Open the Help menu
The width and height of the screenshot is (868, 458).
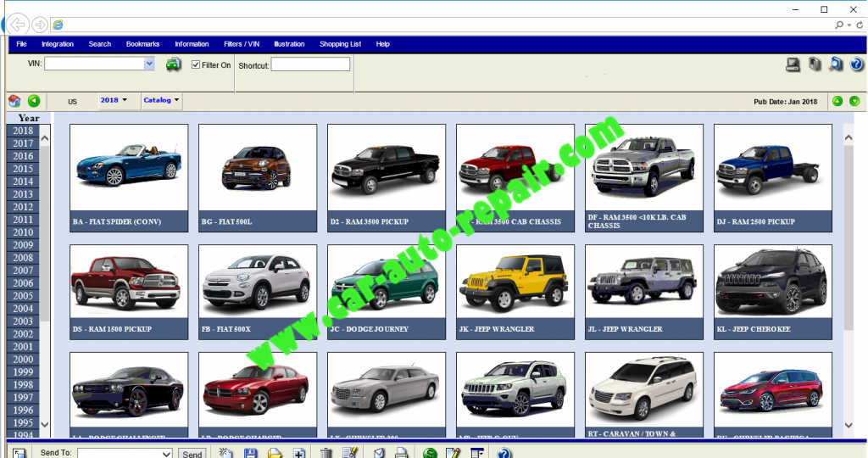coord(383,44)
